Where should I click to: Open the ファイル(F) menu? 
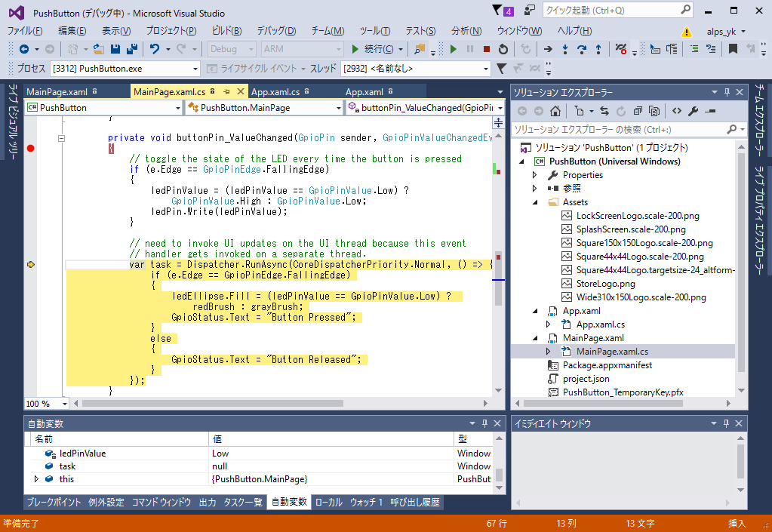(x=25, y=31)
